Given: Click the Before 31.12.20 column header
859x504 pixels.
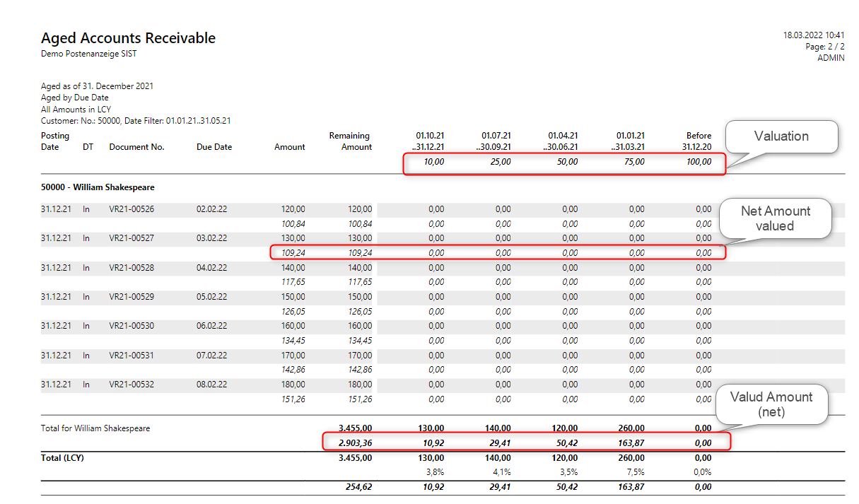Looking at the screenshot, I should pyautogui.click(x=696, y=141).
